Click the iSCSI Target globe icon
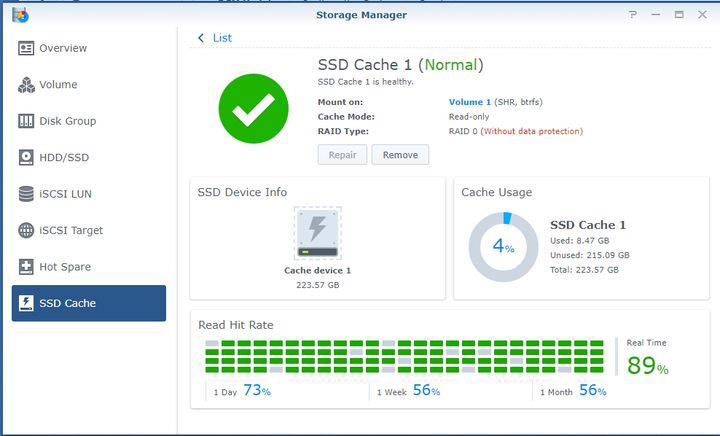Viewport: 720px width, 436px height. click(26, 230)
